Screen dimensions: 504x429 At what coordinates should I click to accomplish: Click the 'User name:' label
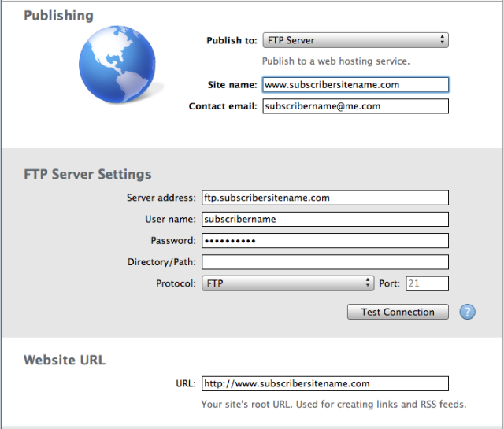(170, 219)
